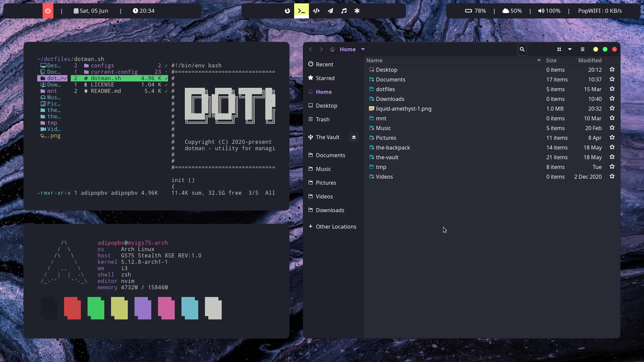Viewport: 644px width, 362px height.
Task: Open the view options dropdown arrow
Action: [570, 49]
